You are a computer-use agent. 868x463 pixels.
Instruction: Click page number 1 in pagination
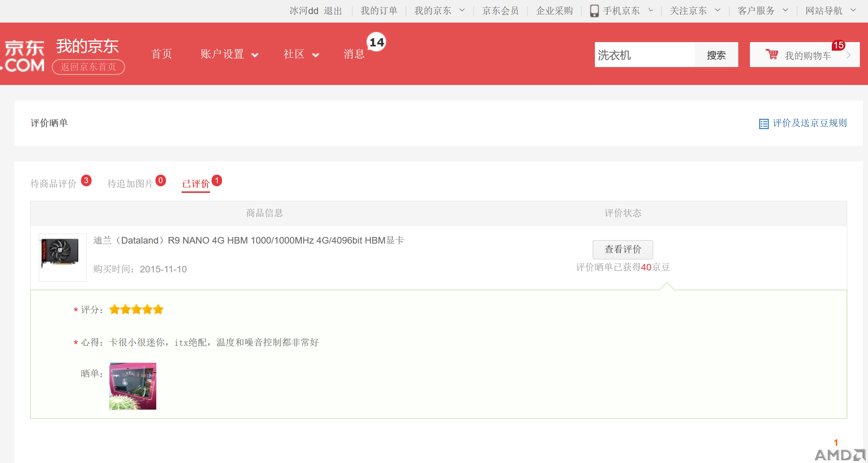[x=836, y=443]
